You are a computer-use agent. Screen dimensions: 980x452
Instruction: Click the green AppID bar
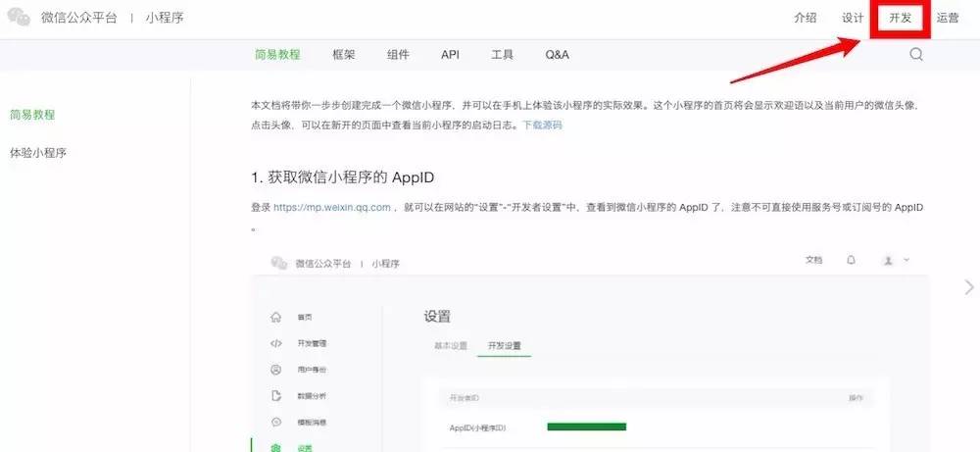pyautogui.click(x=586, y=427)
